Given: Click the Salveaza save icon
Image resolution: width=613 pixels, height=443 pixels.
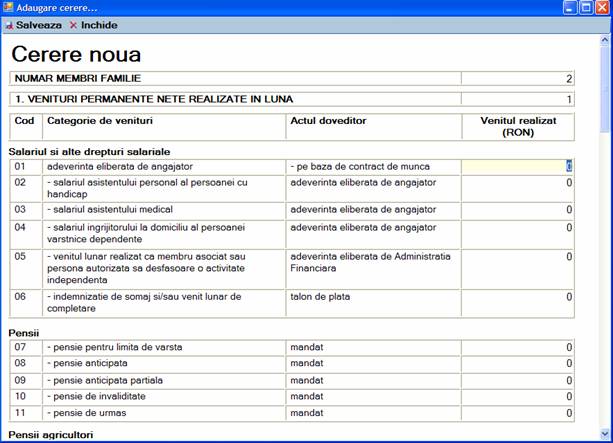Looking at the screenshot, I should coord(9,25).
